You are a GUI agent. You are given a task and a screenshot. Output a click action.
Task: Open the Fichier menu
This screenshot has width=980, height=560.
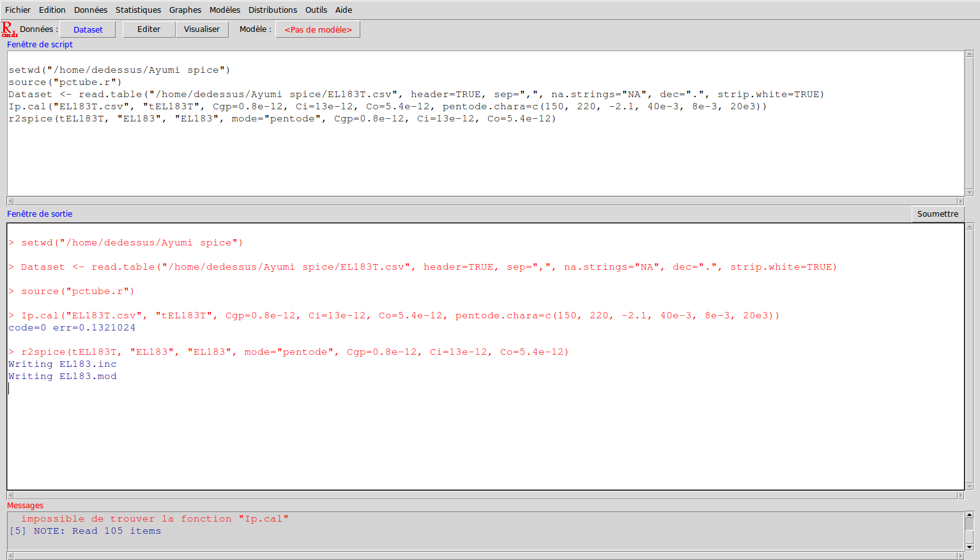18,10
